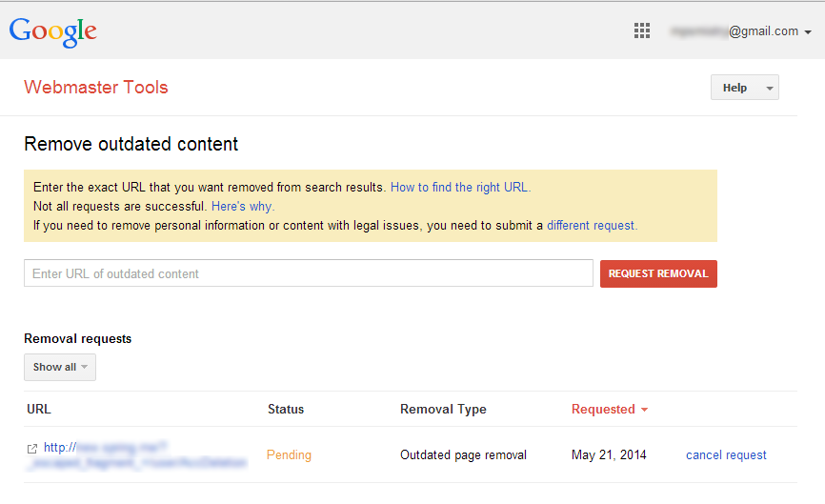Open the 'How to find the right URL' link

460,188
